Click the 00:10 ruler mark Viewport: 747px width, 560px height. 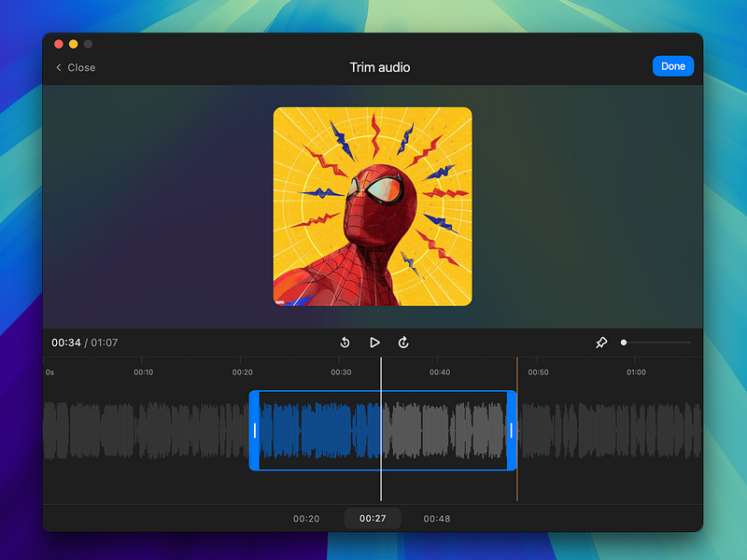[x=144, y=372]
